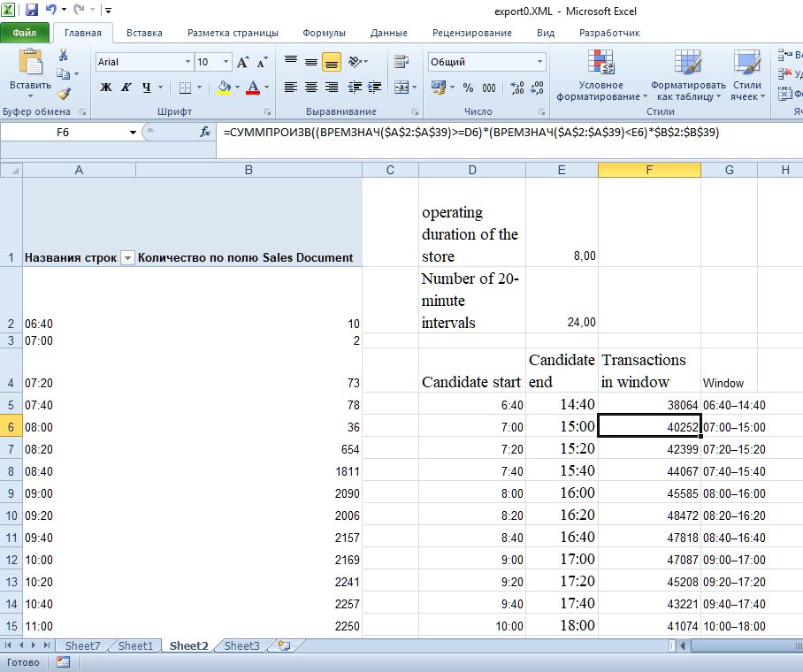Apply yellow fill color bucket
The width and height of the screenshot is (803, 672).
(224, 88)
